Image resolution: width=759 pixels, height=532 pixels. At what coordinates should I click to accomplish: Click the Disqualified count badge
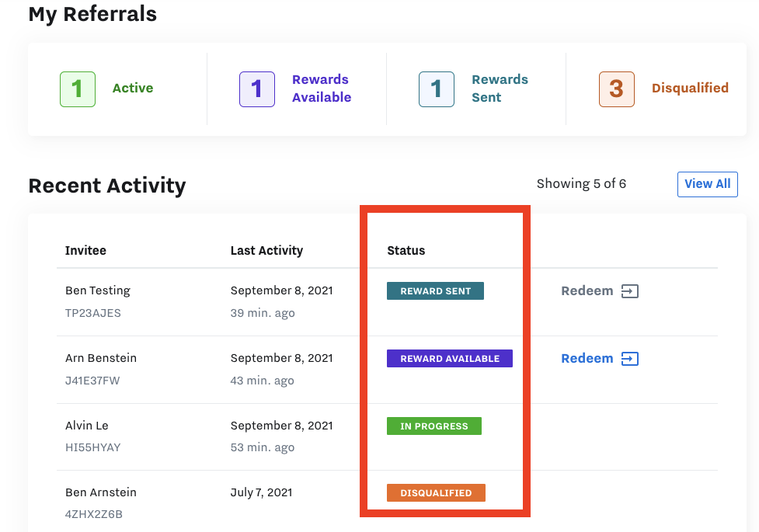tap(617, 89)
